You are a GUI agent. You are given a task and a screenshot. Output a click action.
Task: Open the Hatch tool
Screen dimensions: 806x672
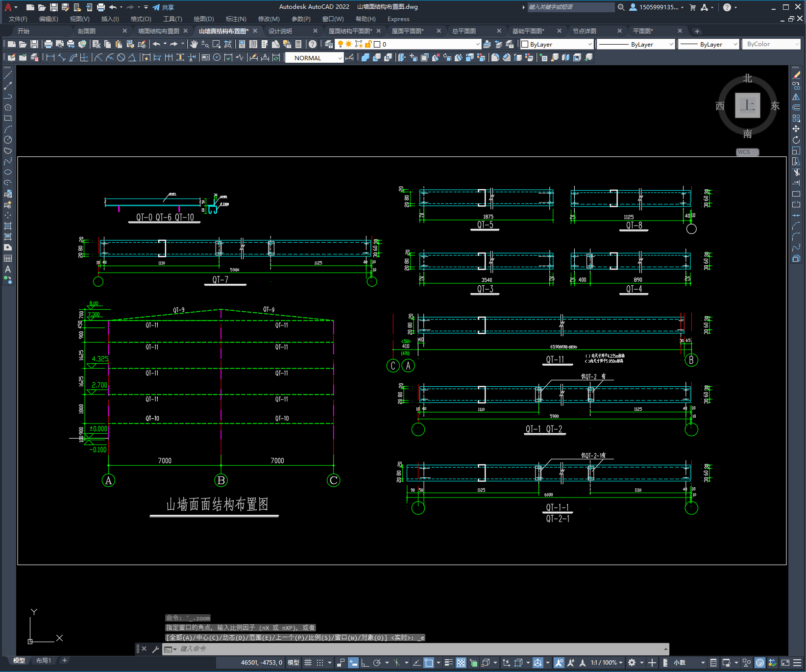pos(8,226)
